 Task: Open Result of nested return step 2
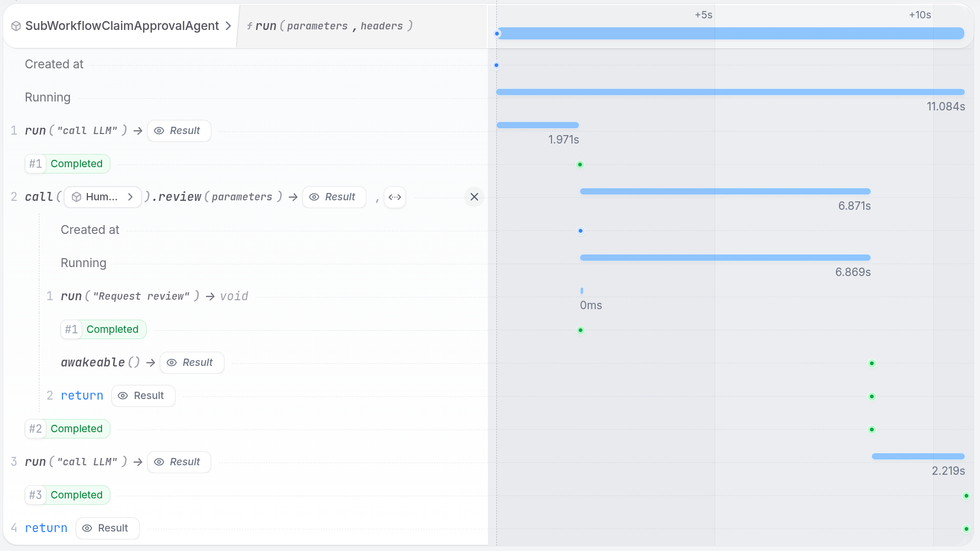tap(144, 396)
